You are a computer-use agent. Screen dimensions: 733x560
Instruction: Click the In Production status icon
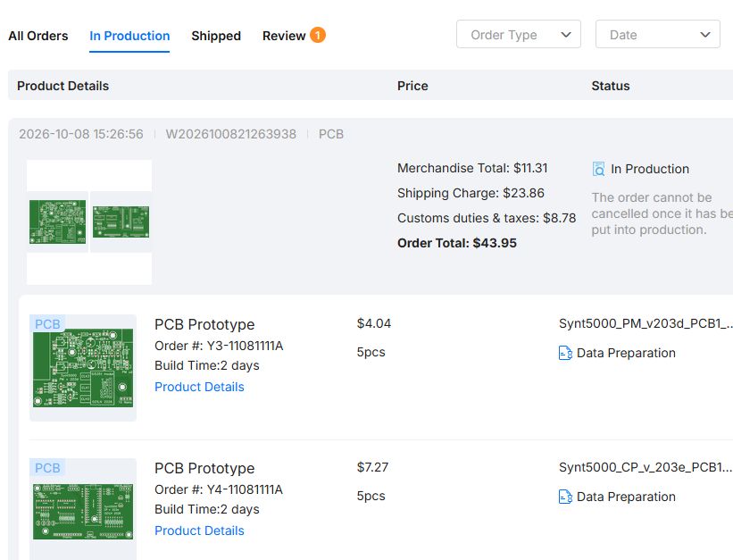coord(598,169)
